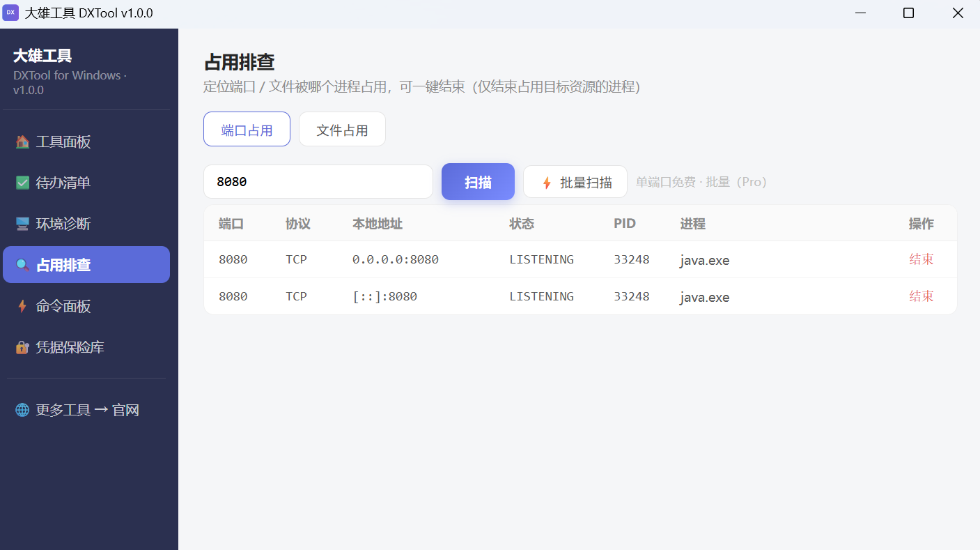Click the monitor icon beside 环境诊断
The image size is (980, 550).
tap(22, 224)
